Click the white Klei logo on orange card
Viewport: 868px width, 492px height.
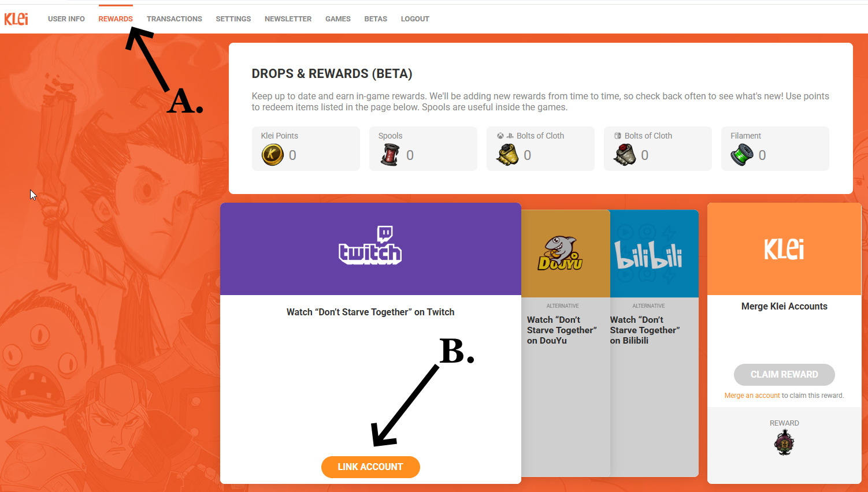[x=784, y=249]
